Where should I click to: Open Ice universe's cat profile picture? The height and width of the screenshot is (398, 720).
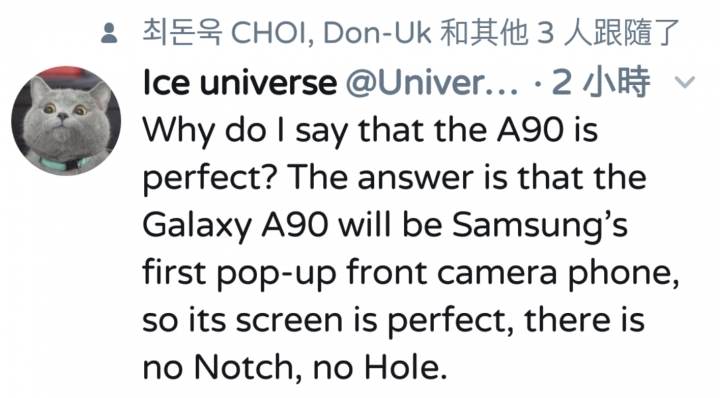coord(66,121)
